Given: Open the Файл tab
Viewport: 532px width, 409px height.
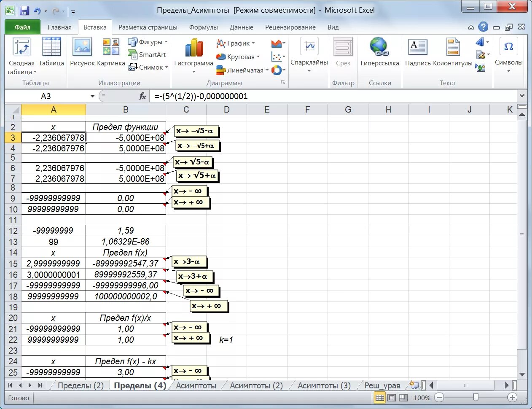Looking at the screenshot, I should pyautogui.click(x=23, y=27).
